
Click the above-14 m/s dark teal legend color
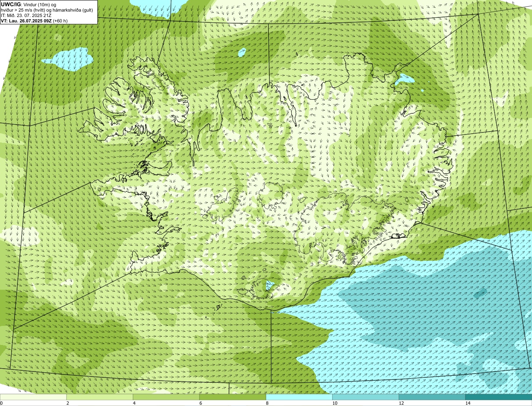click(499, 397)
